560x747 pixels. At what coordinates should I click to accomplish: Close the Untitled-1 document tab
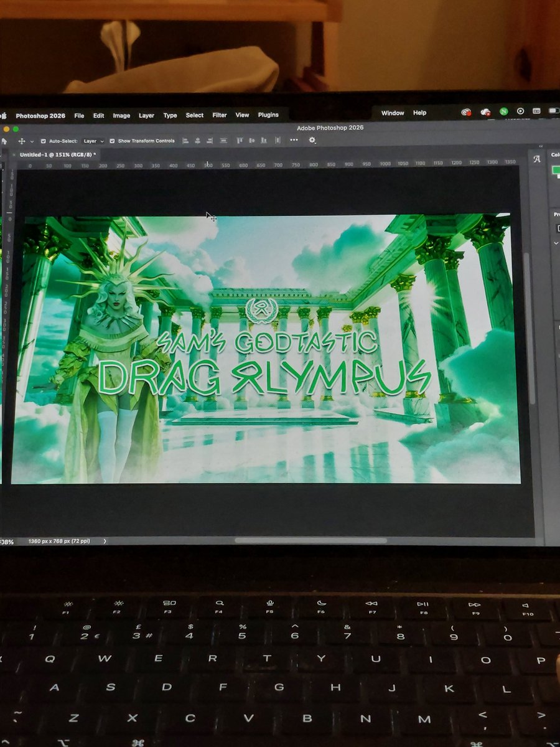[x=14, y=154]
